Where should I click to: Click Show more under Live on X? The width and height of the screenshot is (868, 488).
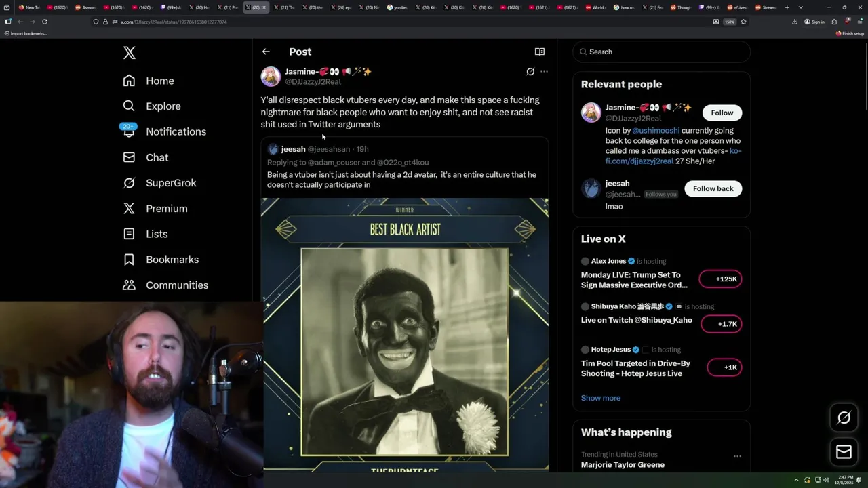(x=601, y=398)
